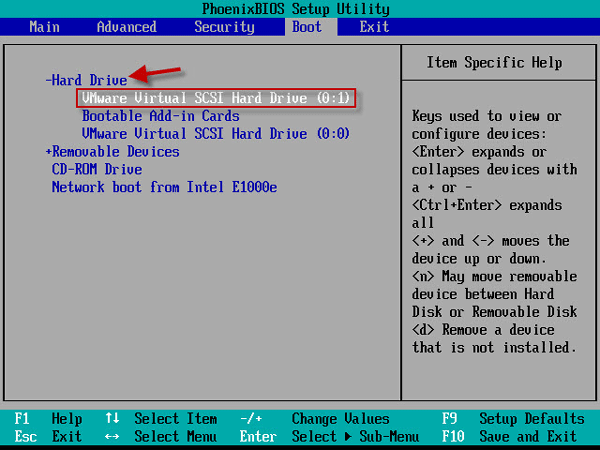Click the PhoenixBIOS Setup Utility title
Image resolution: width=600 pixels, height=450 pixels.
click(296, 9)
